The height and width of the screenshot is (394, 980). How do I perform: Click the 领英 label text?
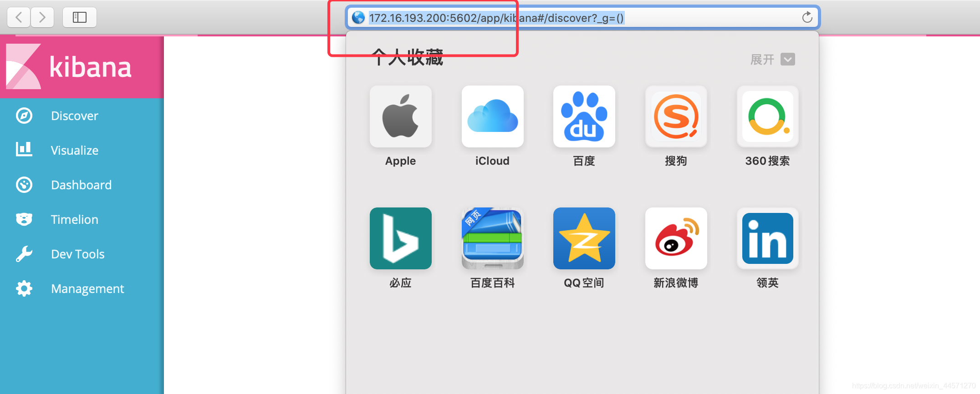pos(768,283)
